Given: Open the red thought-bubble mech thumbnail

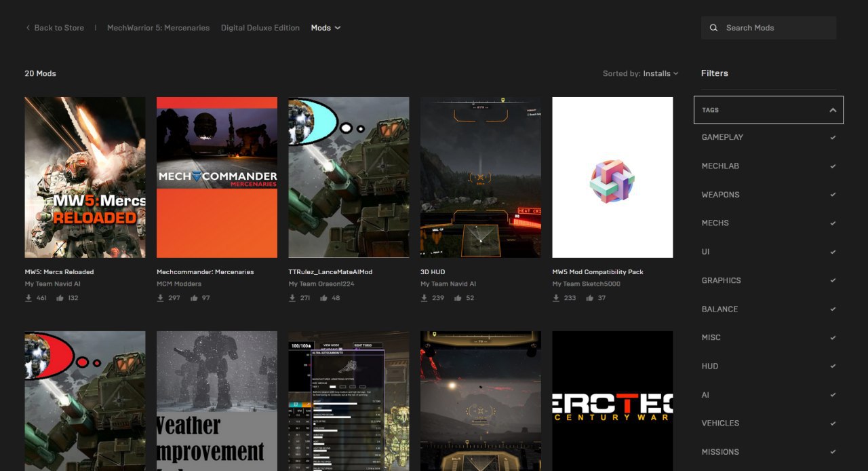Looking at the screenshot, I should click(85, 401).
